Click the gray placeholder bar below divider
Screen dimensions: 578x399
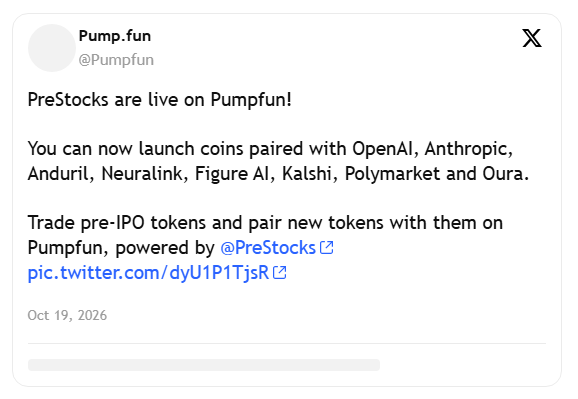[204, 365]
